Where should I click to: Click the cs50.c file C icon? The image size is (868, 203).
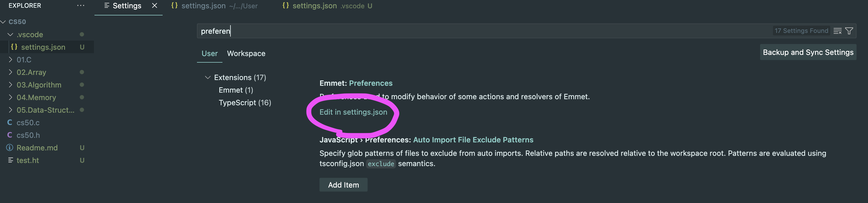click(10, 123)
